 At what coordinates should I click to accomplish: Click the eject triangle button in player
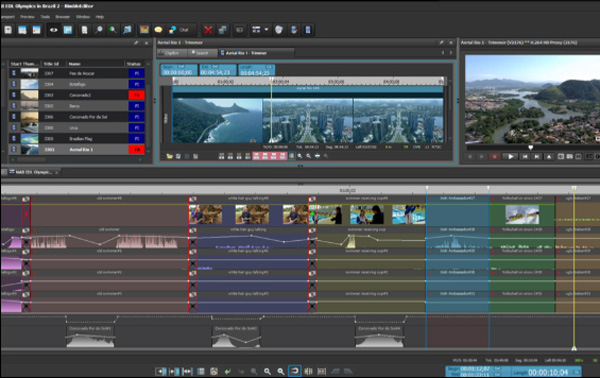[x=549, y=156]
